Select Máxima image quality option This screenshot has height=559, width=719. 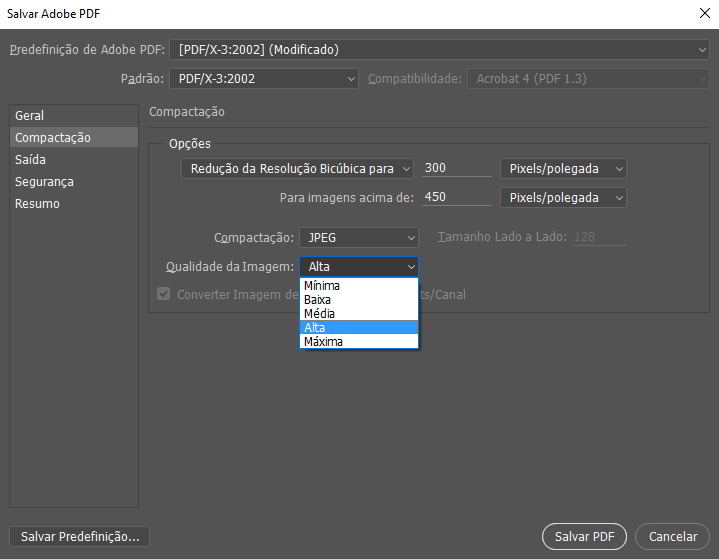(324, 342)
